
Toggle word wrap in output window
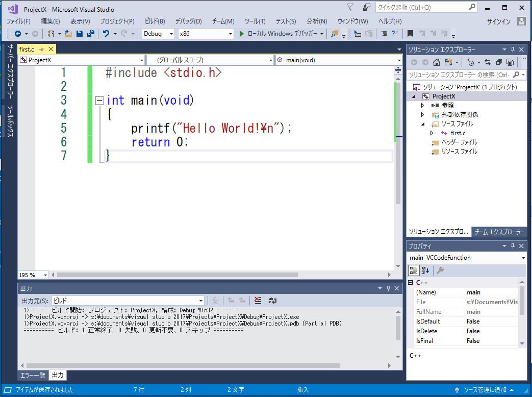click(272, 301)
